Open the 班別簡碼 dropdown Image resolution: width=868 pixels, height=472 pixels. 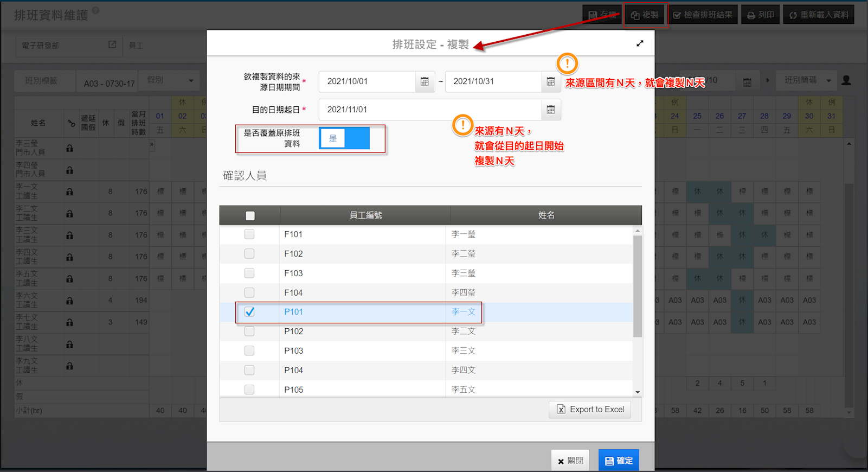pyautogui.click(x=807, y=80)
